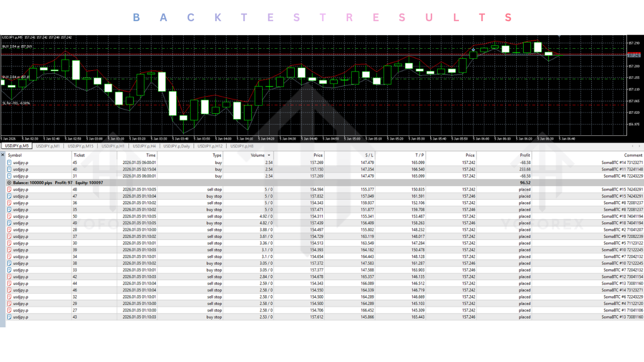Click the order icon for ticket 32
This screenshot has height=362, width=644.
[x=10, y=297]
